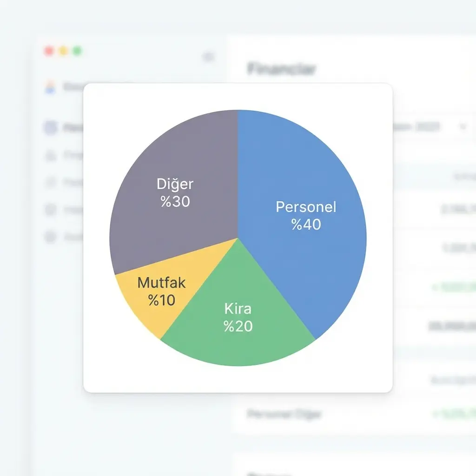Maximize the window with the green button
This screenshot has width=476, height=476.
[x=78, y=51]
